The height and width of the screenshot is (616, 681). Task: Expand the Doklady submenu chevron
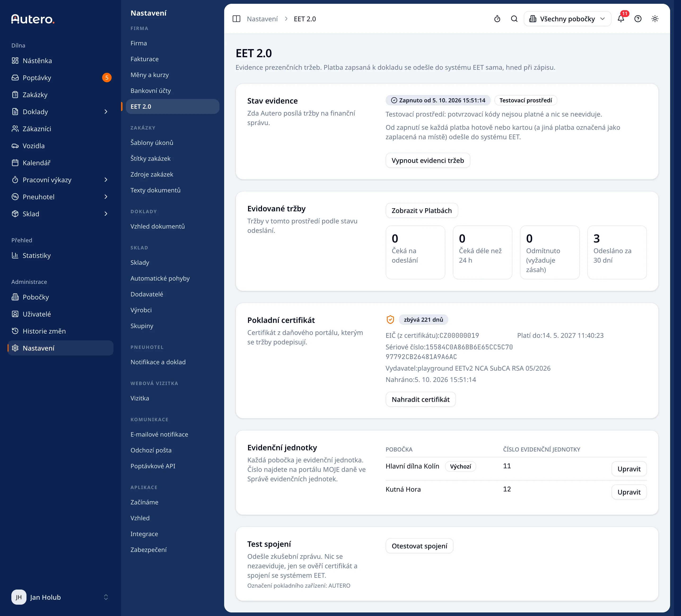pos(106,112)
